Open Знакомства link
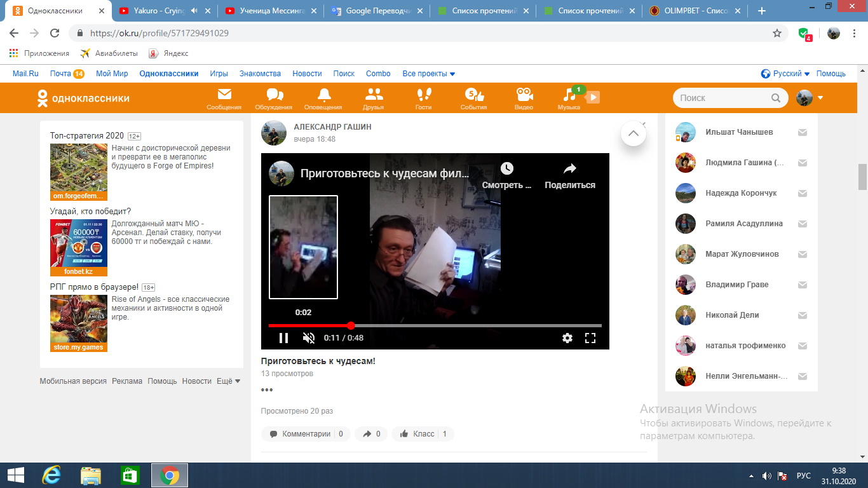 [260, 74]
